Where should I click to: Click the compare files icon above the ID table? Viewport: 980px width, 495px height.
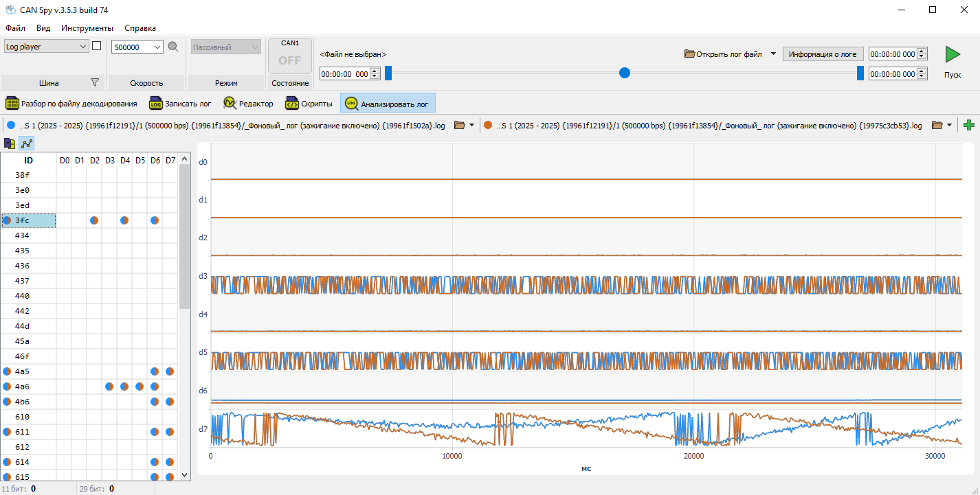pyautogui.click(x=10, y=143)
